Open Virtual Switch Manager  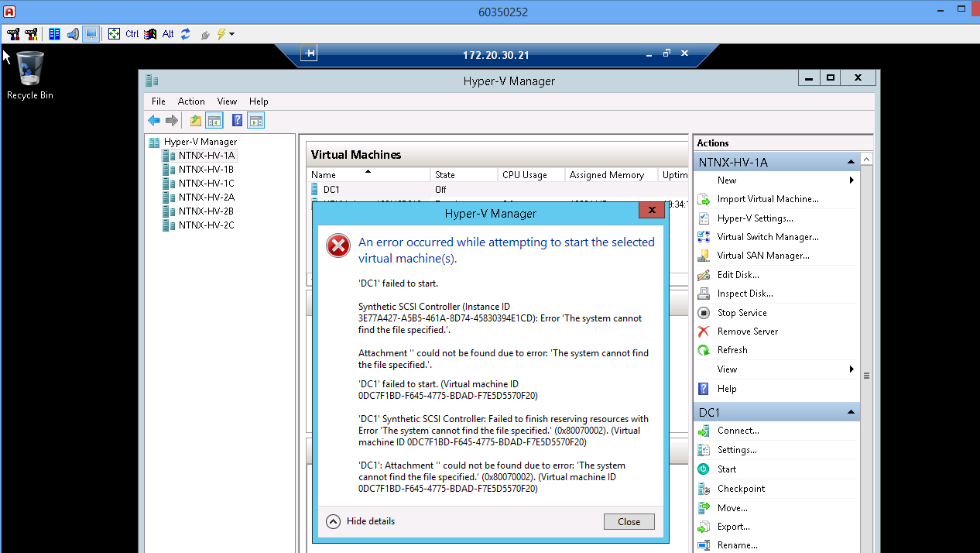coord(767,237)
